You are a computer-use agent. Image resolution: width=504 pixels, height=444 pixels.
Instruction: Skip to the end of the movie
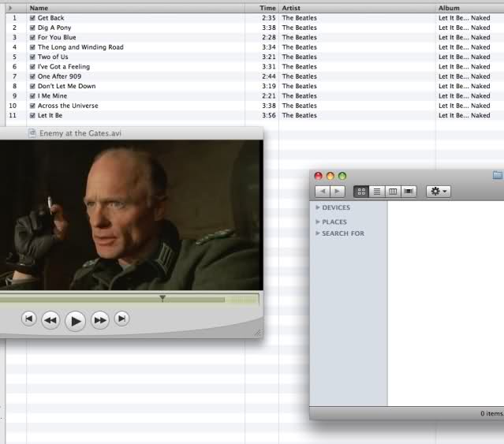(x=121, y=319)
